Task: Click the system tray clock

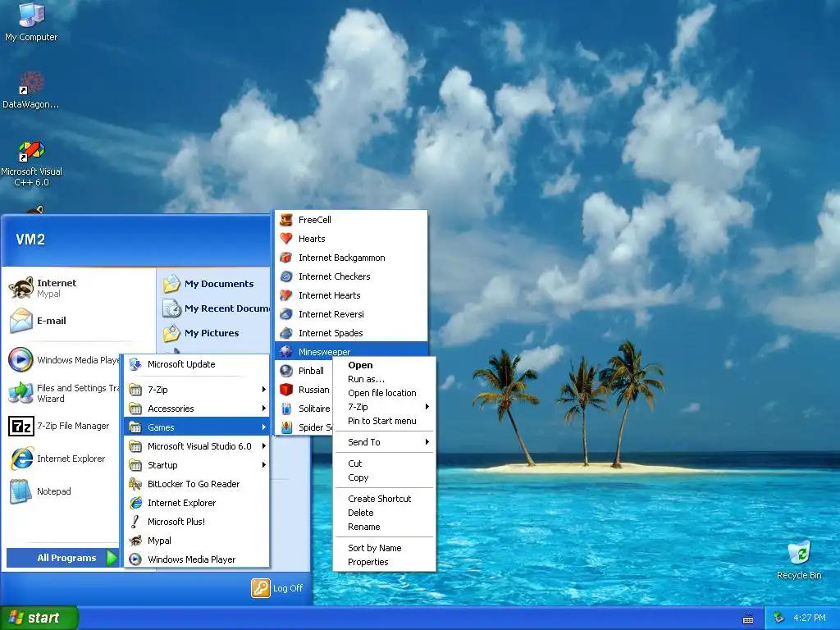Action: (x=810, y=618)
